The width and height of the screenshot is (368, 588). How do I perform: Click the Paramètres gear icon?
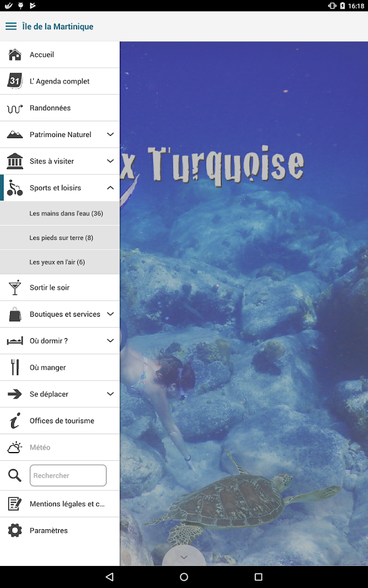point(15,531)
